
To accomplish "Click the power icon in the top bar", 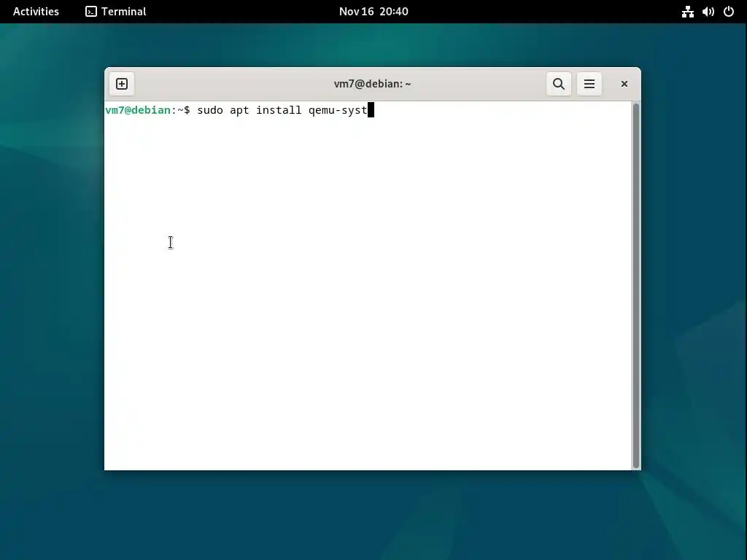I will (729, 12).
